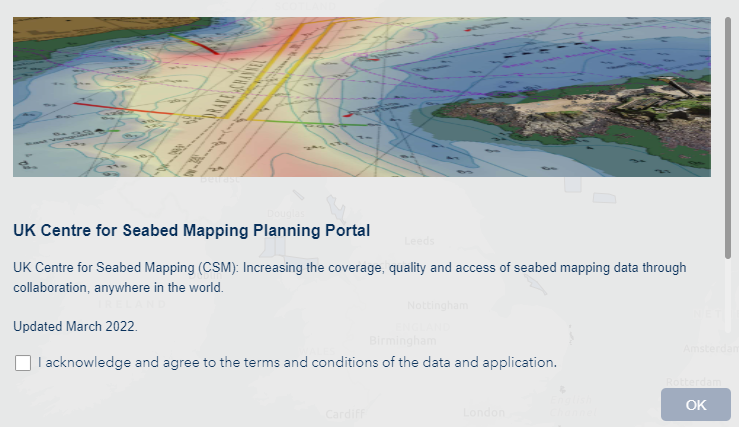The width and height of the screenshot is (739, 427).
Task: Tick the terms and conditions acknowledgement checkbox
Action: click(x=23, y=363)
